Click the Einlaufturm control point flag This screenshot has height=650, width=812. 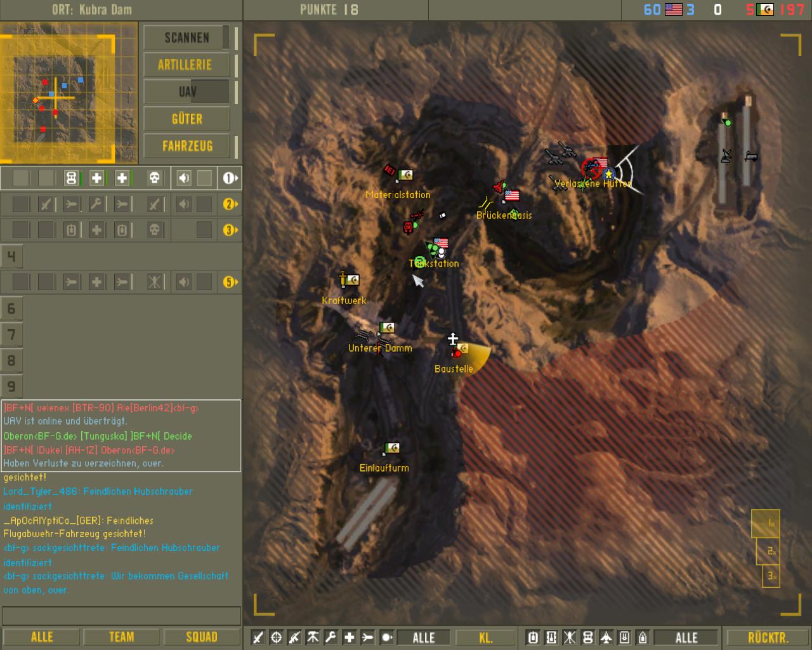pos(392,448)
